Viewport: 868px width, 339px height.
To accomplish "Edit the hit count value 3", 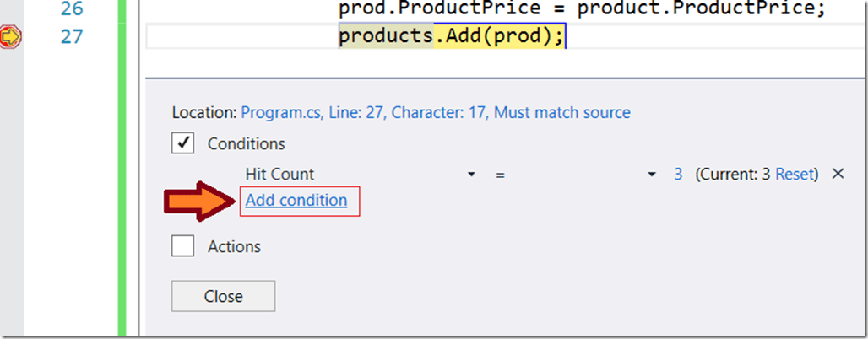I will click(678, 174).
